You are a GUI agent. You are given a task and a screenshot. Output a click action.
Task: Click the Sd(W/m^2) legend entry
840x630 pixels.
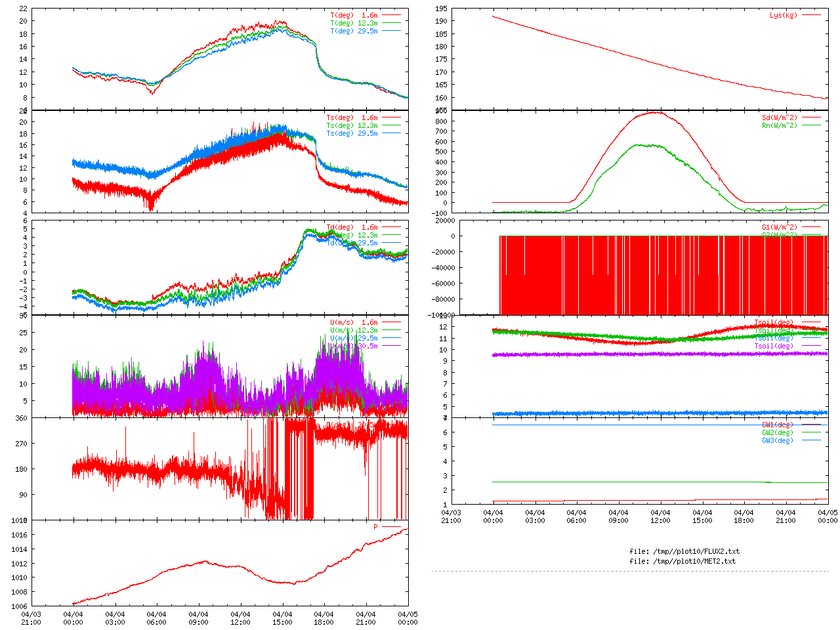[779, 118]
